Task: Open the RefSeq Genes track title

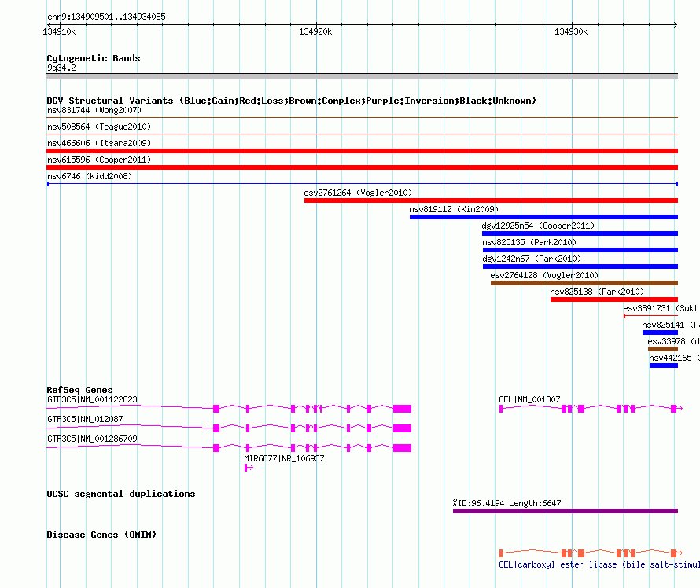Action: pos(79,390)
